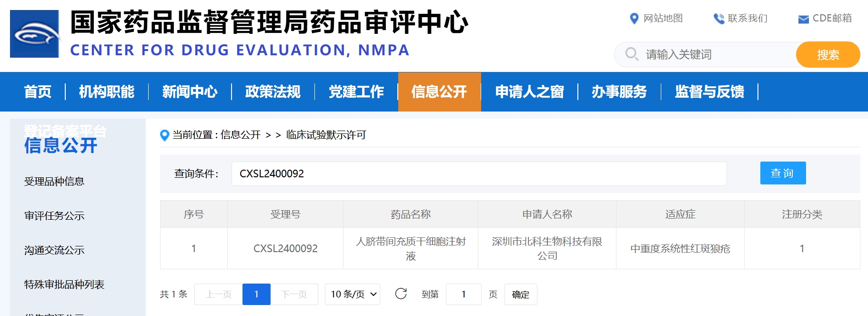Click the 确定 page jump button
868x316 pixels.
(520, 295)
